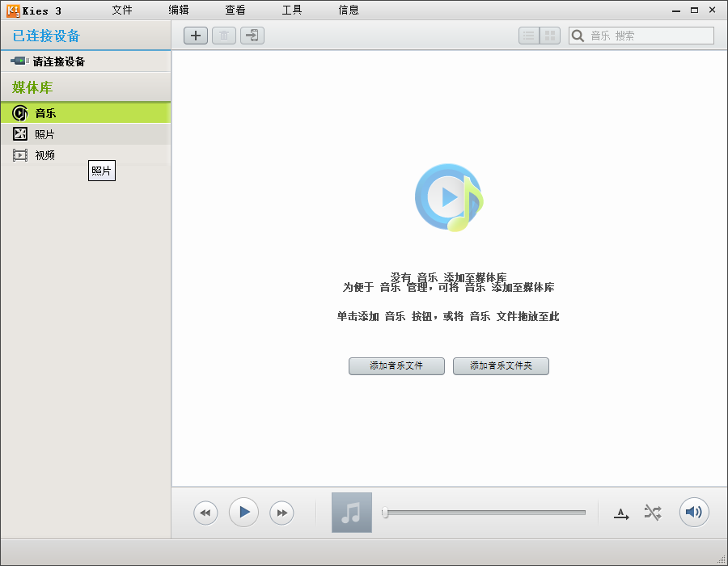Image resolution: width=728 pixels, height=566 pixels.
Task: Open the 信息 menu
Action: click(x=349, y=10)
